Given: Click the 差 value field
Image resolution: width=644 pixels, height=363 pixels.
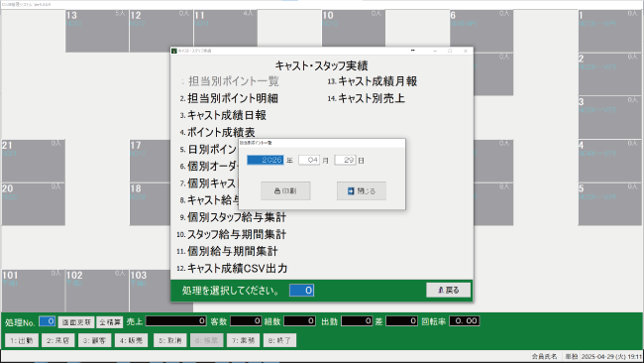Looking at the screenshot, I should [402, 321].
